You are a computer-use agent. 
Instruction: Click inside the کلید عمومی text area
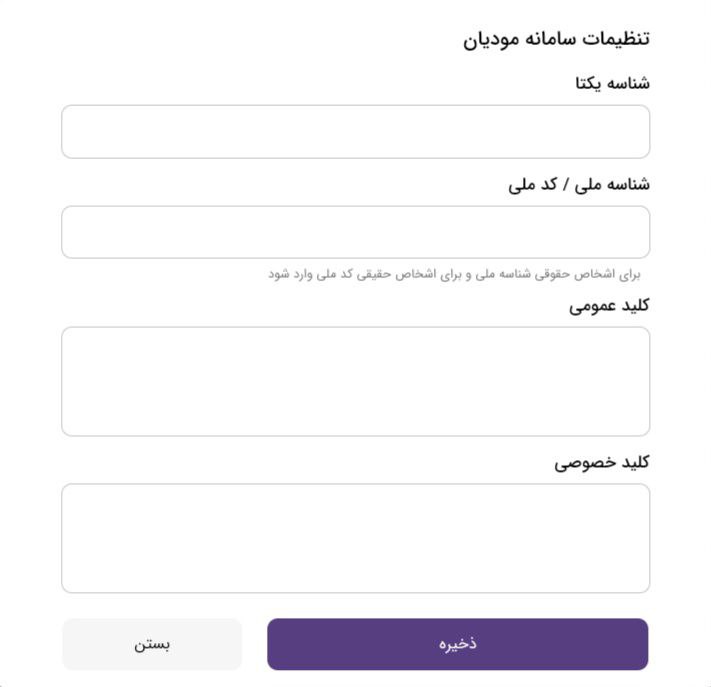click(356, 381)
